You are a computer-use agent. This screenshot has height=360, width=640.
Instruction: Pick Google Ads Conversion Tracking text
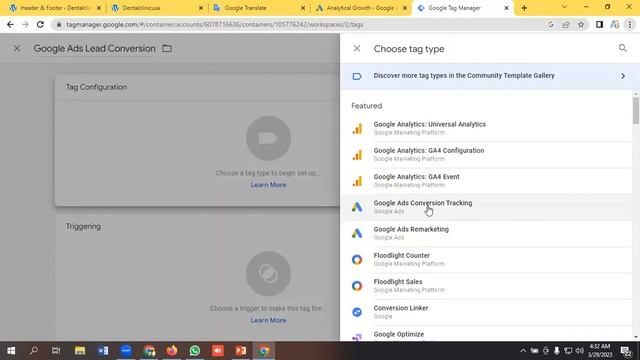(x=422, y=203)
